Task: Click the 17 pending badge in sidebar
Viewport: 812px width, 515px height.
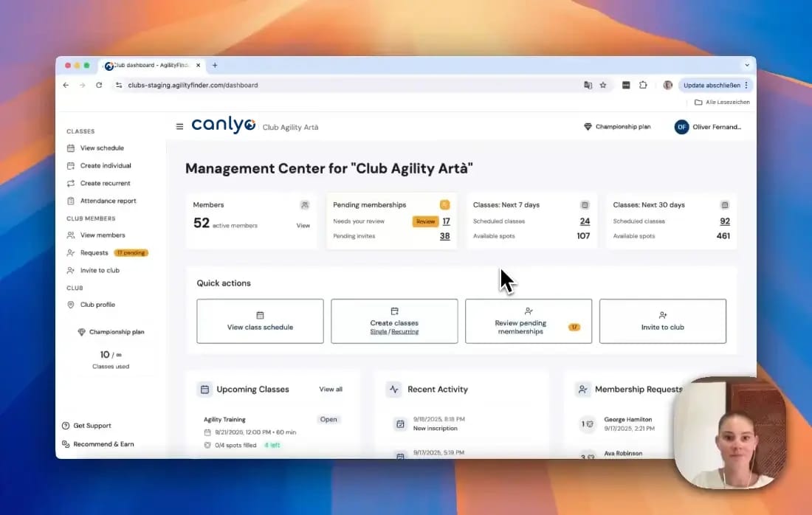Action: click(x=131, y=252)
